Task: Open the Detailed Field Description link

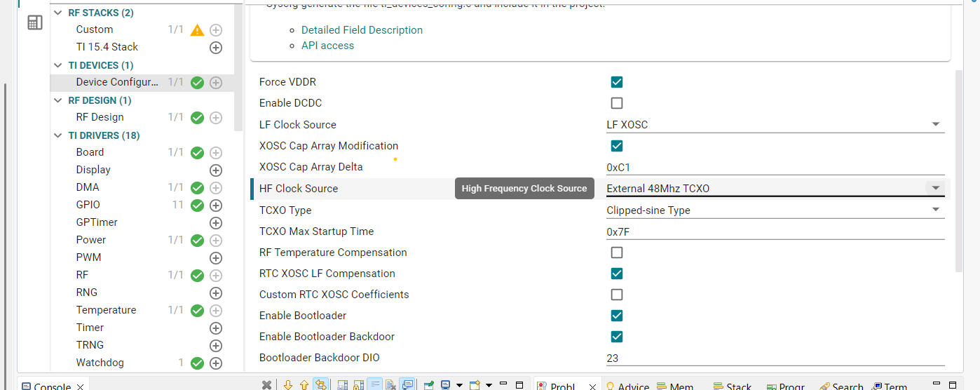Action: [362, 30]
